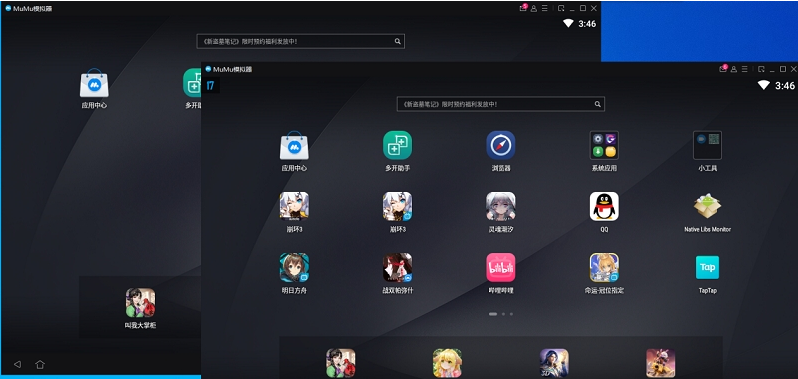Tap the Android back triangle in back window
Screen dimensions: 798x379
17,364
